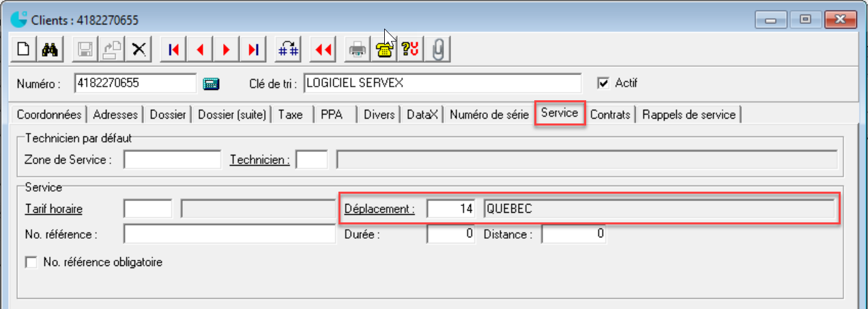
Task: Click the renumber ## icon
Action: coord(288,49)
